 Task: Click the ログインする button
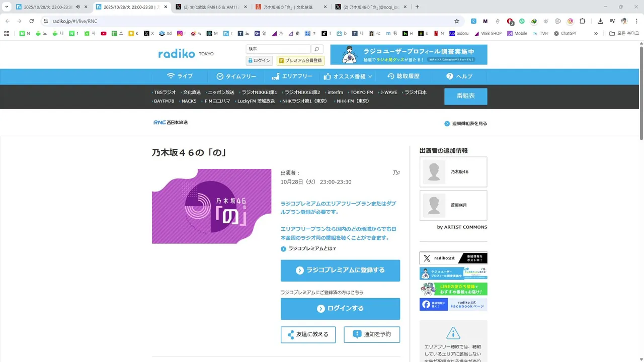[340, 309]
